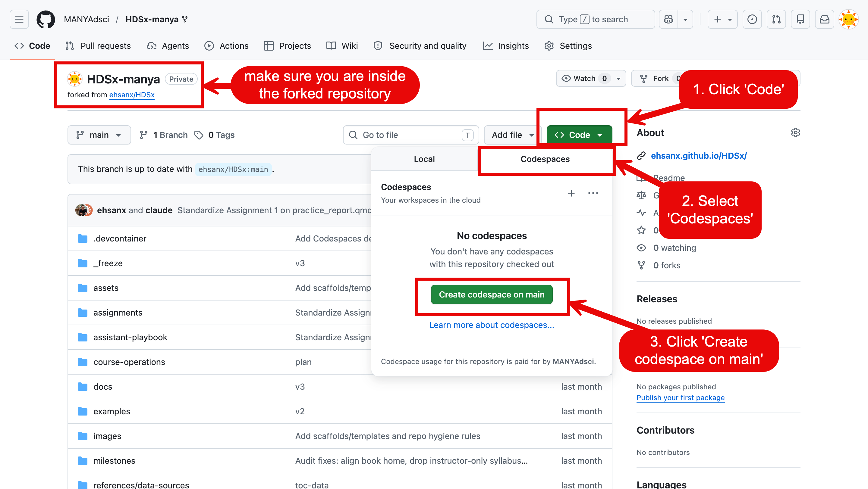Expand the create-new plus dropdown

723,19
